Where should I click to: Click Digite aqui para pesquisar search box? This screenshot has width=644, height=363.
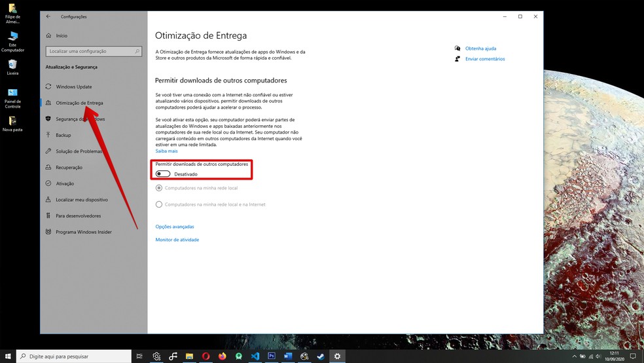pos(74,356)
